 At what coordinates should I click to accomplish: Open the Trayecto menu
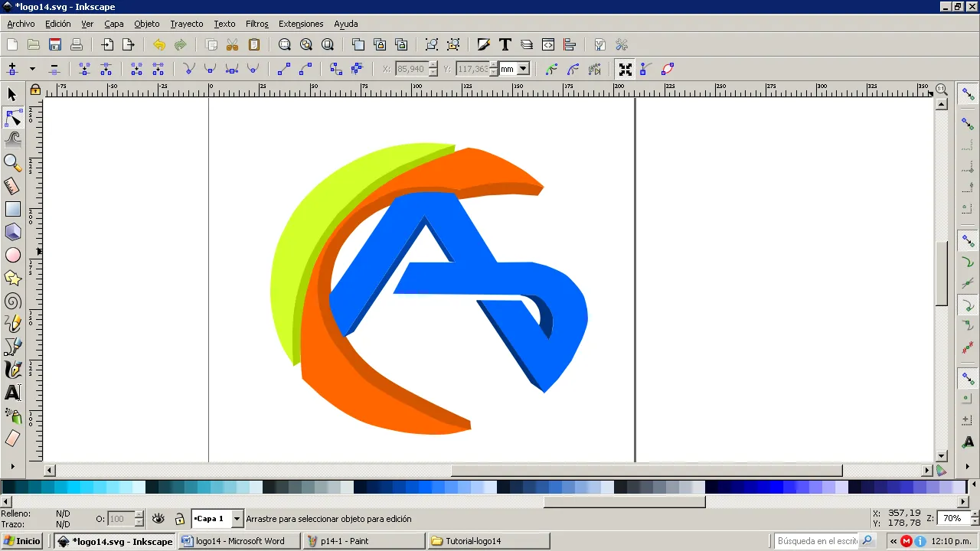pyautogui.click(x=187, y=24)
